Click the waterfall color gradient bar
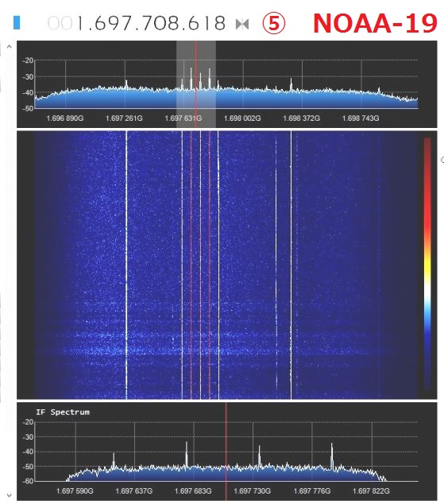The height and width of the screenshot is (504, 444). (x=427, y=264)
